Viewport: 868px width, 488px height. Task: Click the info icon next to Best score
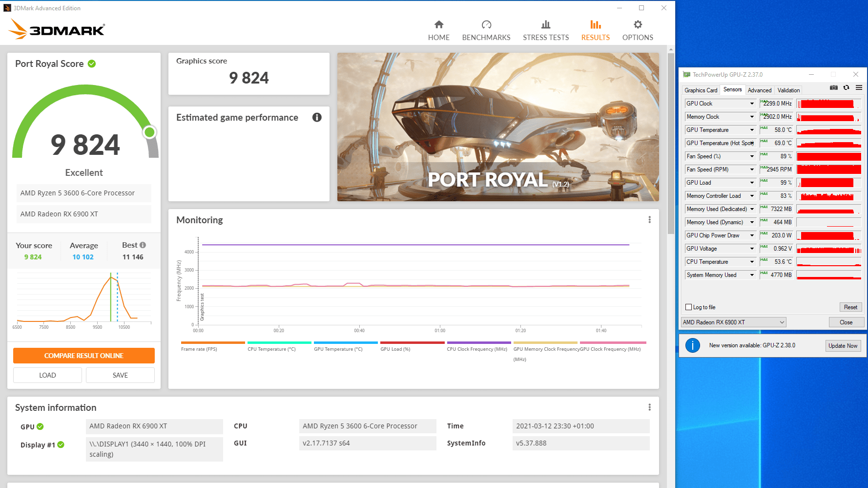[143, 245]
